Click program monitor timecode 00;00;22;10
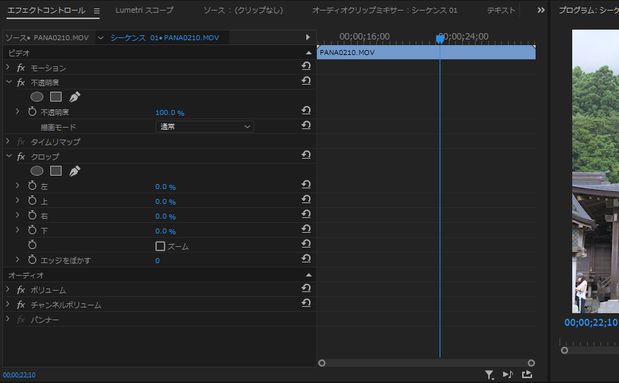619x383 pixels. [591, 323]
